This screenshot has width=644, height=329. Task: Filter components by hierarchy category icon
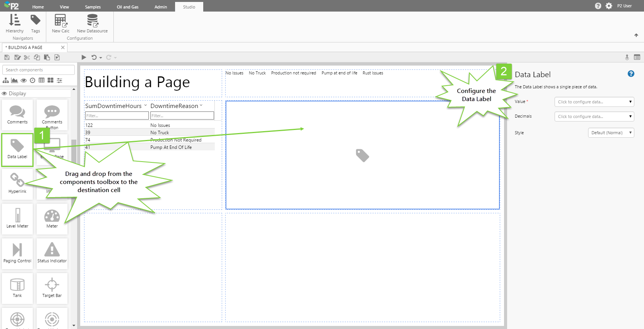(x=6, y=80)
